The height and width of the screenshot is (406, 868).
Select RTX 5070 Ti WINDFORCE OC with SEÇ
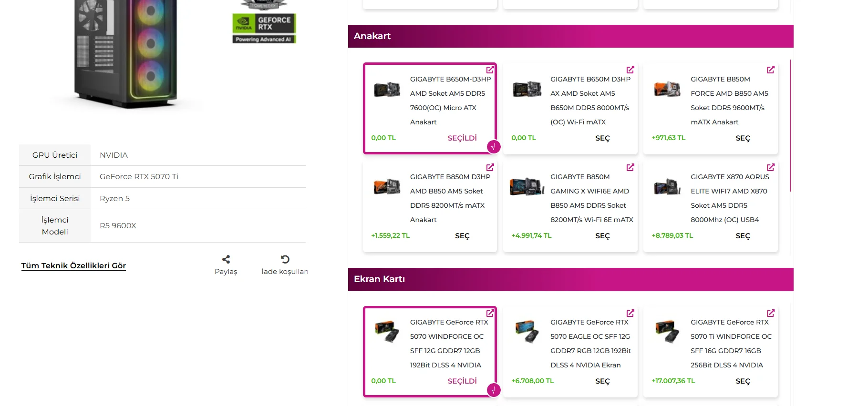click(743, 381)
